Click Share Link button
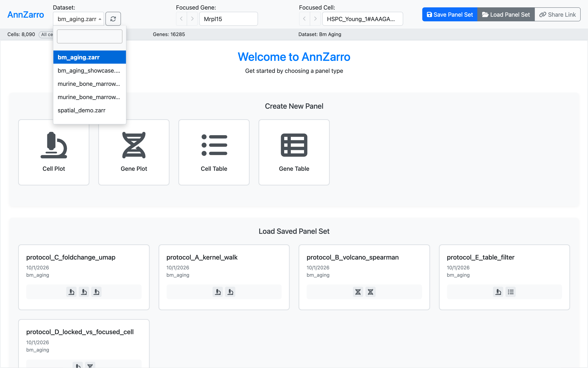The width and height of the screenshot is (588, 368). [557, 14]
